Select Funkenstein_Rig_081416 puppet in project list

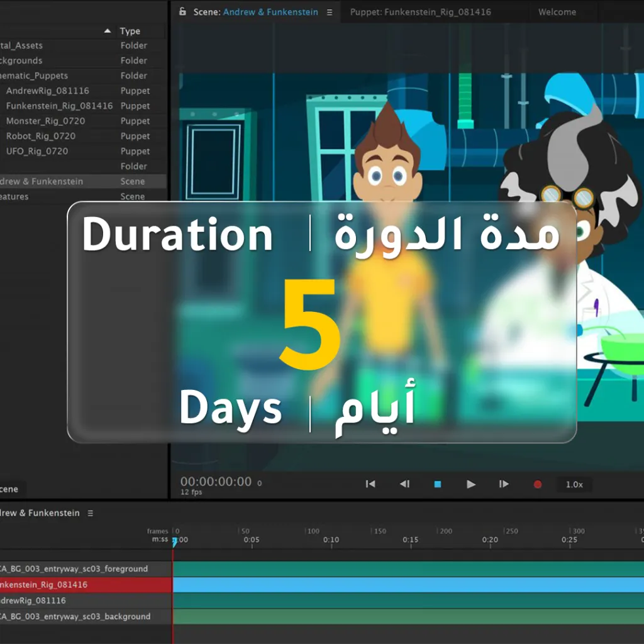pyautogui.click(x=83, y=106)
